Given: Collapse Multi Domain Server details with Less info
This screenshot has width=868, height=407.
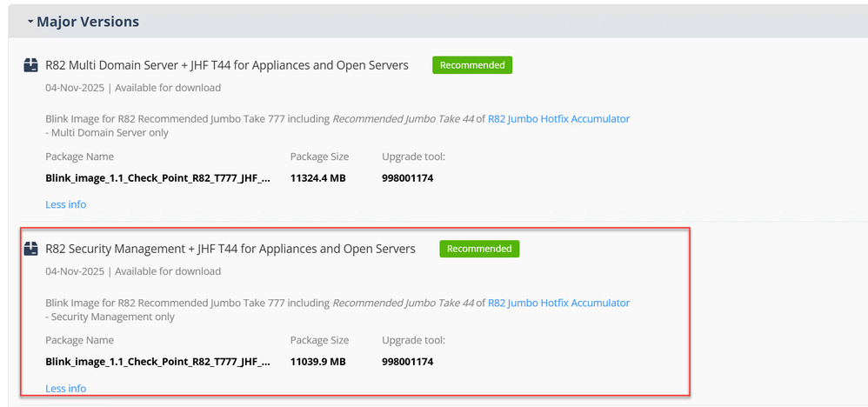Looking at the screenshot, I should [65, 204].
